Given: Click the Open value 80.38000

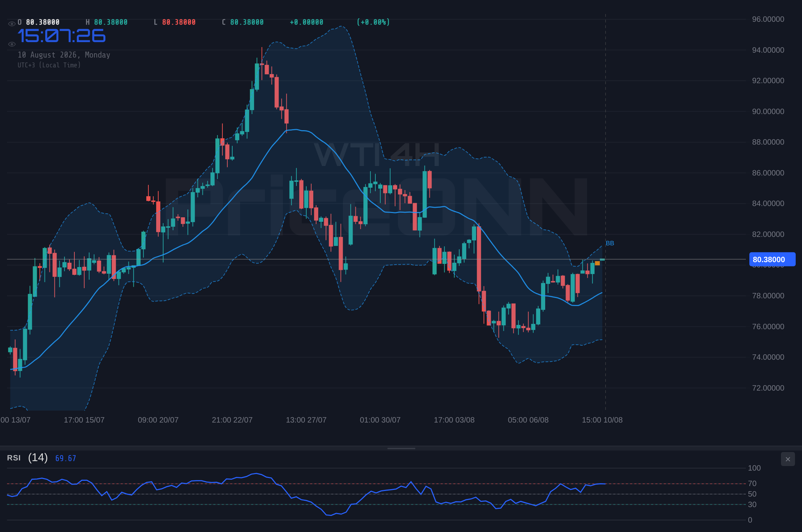Looking at the screenshot, I should point(43,22).
